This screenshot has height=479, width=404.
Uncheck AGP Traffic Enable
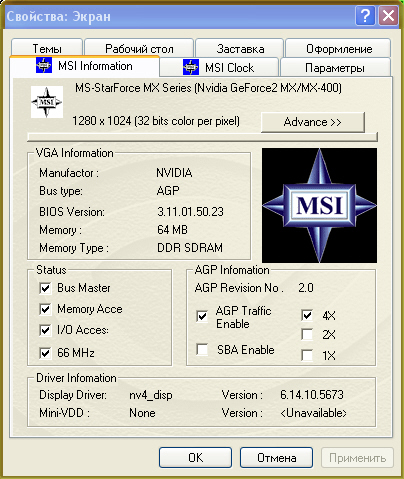pos(202,316)
